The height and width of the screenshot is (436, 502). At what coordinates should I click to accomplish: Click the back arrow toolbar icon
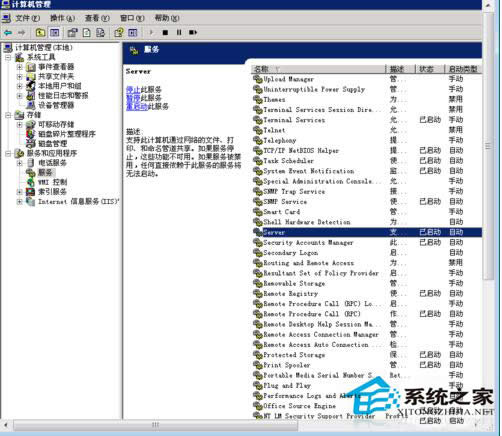8,33
